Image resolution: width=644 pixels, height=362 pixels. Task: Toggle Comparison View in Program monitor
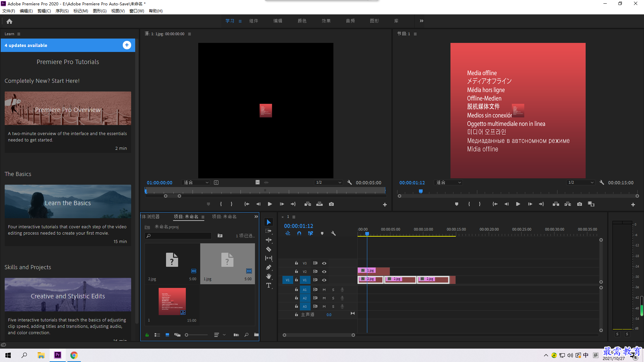pos(591,204)
